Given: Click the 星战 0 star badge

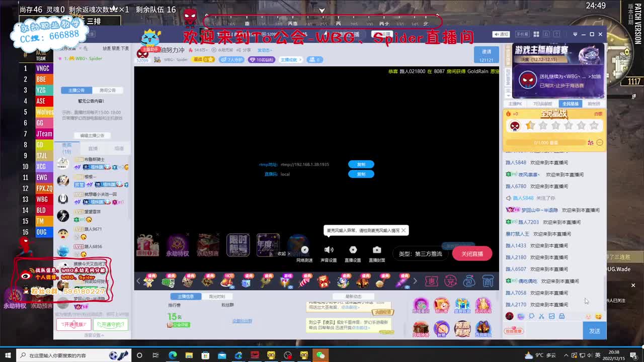Looking at the screenshot, I should point(204,59).
